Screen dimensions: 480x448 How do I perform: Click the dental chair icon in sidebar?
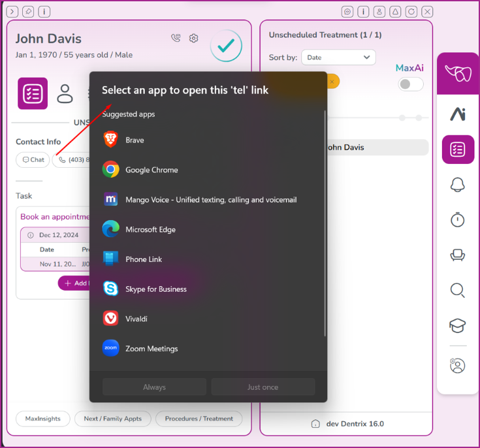tap(458, 255)
